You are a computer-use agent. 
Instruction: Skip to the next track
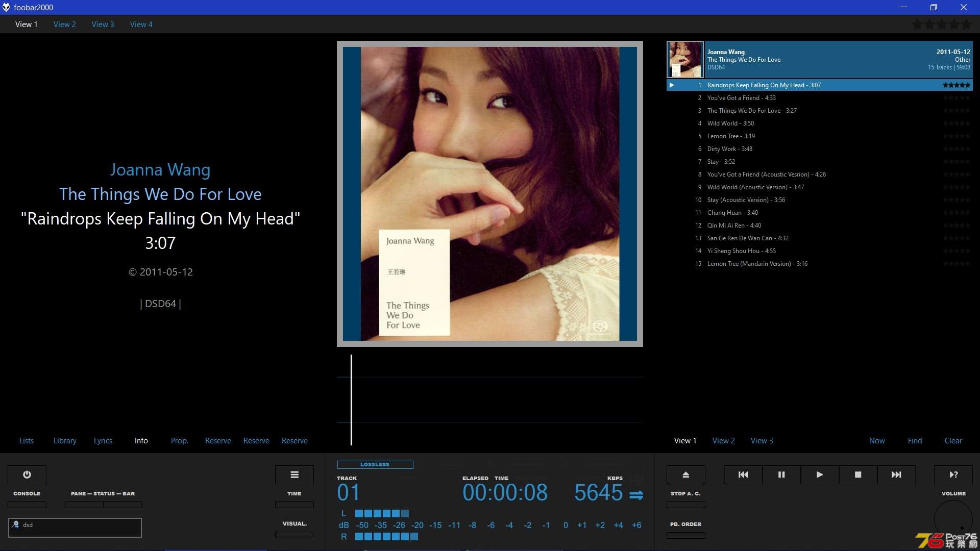(x=896, y=474)
